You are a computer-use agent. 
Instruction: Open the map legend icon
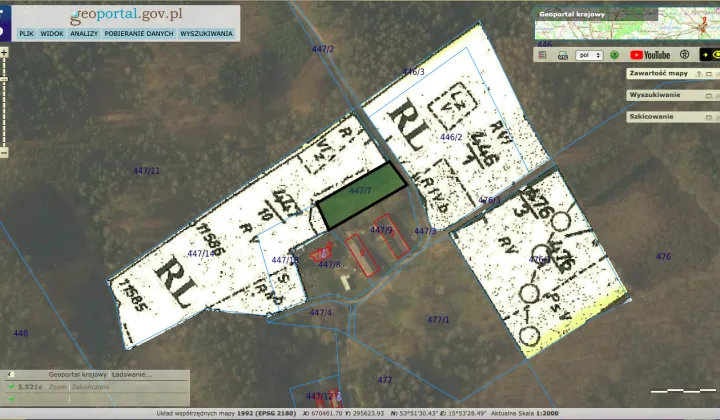pos(542,55)
